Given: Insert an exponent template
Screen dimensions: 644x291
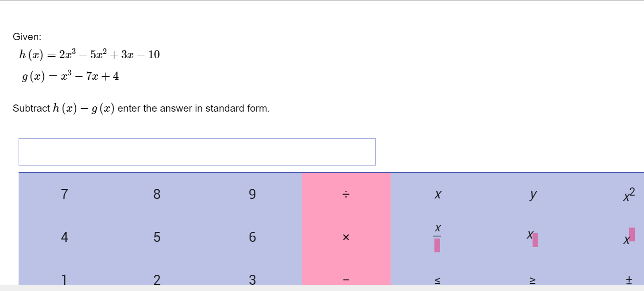Looking at the screenshot, I should pos(627,237).
